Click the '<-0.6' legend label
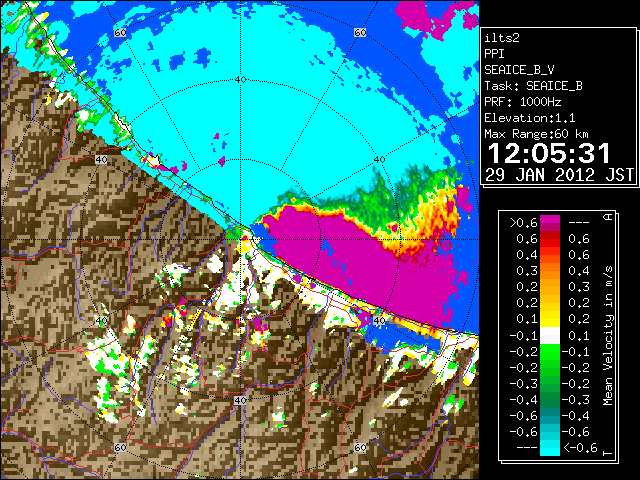Screen dimensions: 640x480 (580, 448)
